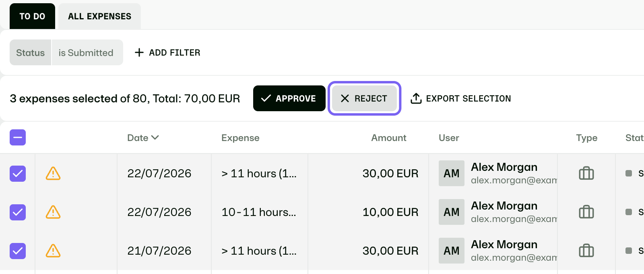
Task: Click the AM avatar in 21/07/2026 row
Action: (452, 251)
